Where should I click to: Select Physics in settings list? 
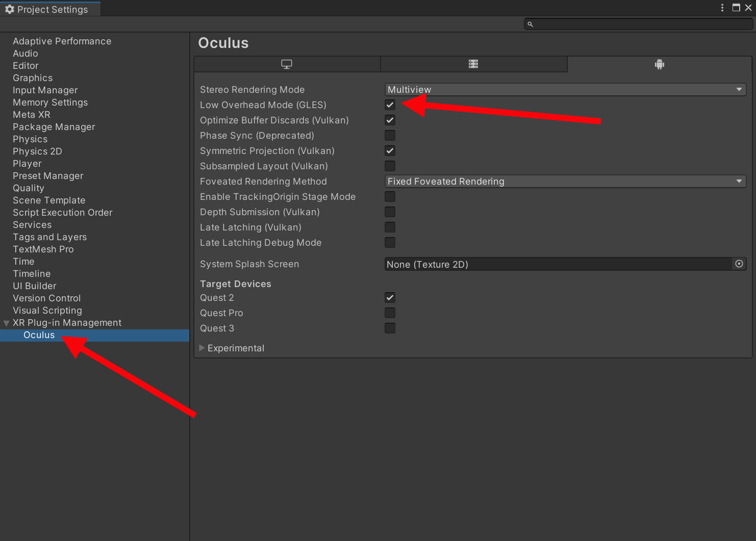30,139
